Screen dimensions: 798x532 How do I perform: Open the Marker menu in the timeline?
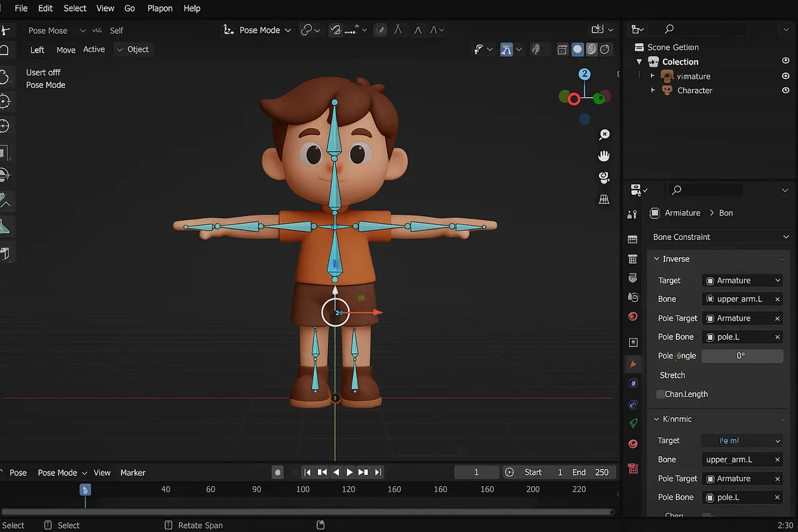pos(132,473)
